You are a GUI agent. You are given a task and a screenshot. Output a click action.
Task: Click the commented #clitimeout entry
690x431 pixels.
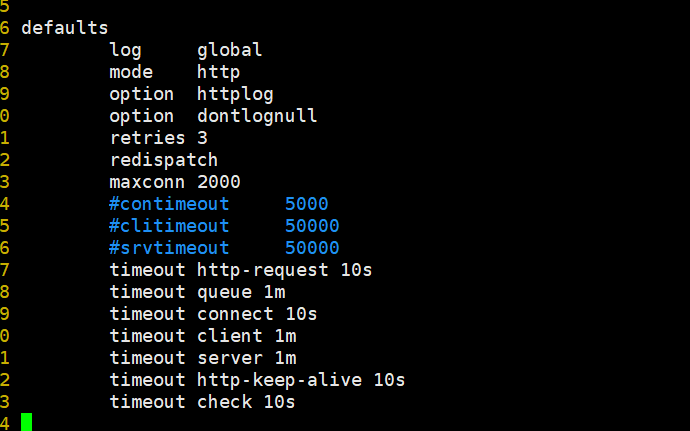click(x=224, y=226)
